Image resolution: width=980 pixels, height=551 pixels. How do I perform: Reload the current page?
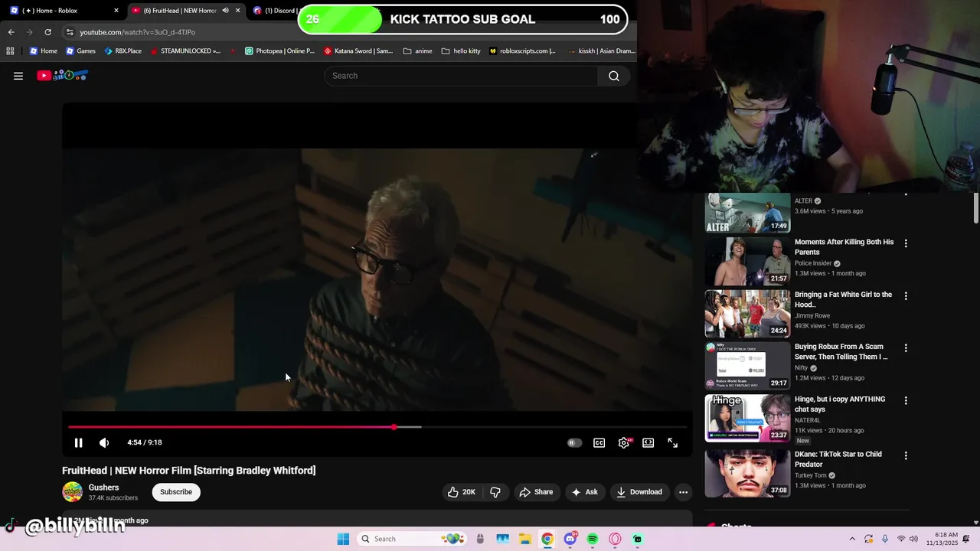(47, 32)
